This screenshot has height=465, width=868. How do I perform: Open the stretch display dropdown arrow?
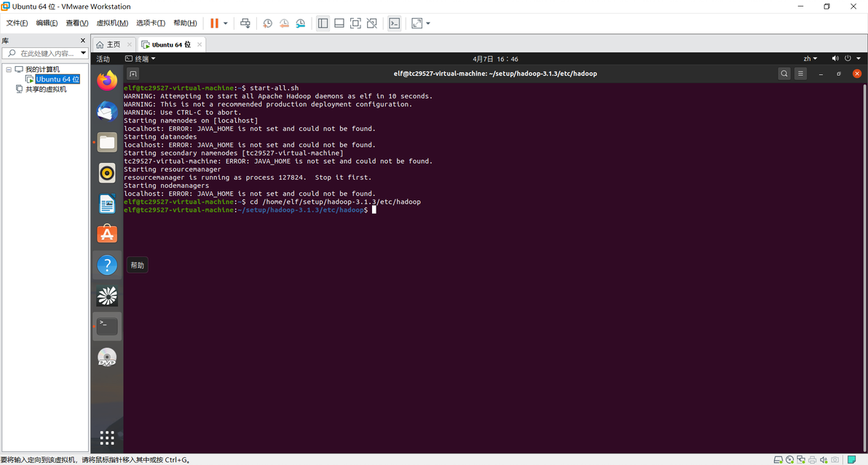pos(428,23)
